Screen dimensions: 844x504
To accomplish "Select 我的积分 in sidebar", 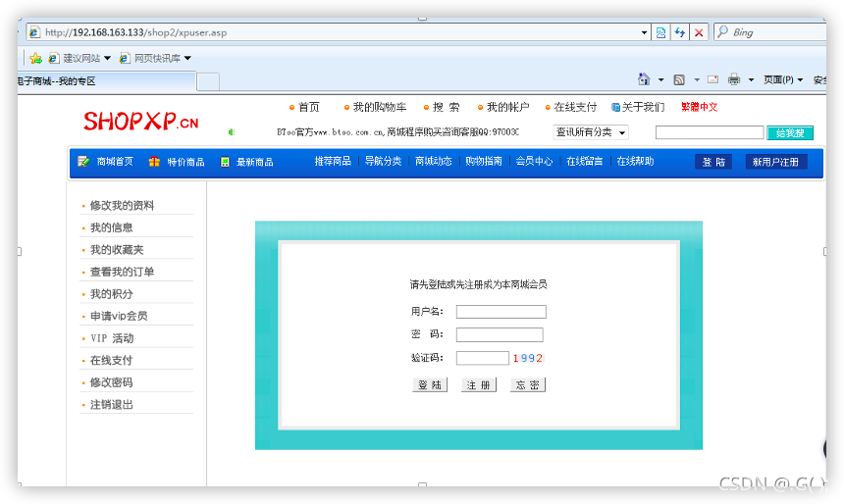I will [x=112, y=294].
